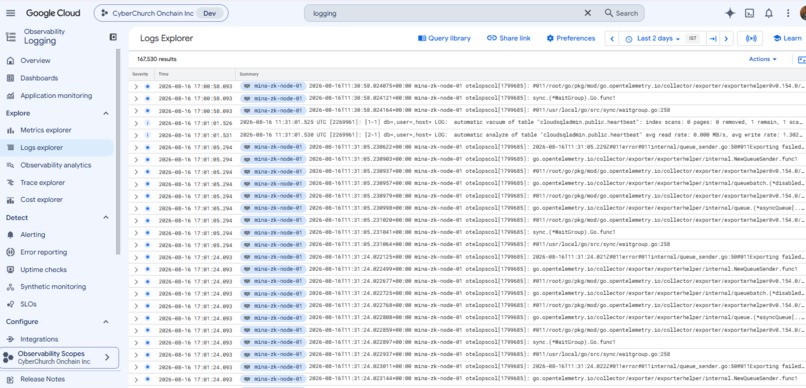Open Logs Explorer Preferences
This screenshot has height=388, width=806.
[x=571, y=39]
